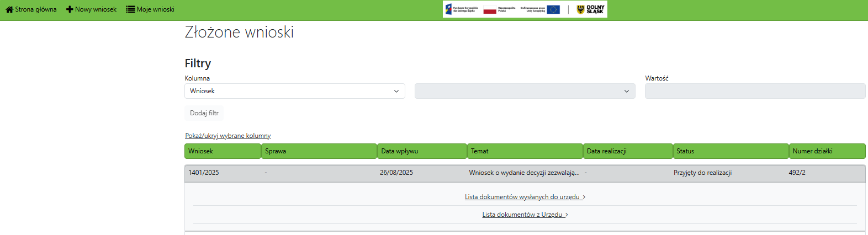Click the Fundusze Europejskie logo
The height and width of the screenshot is (235, 868).
tap(462, 9)
